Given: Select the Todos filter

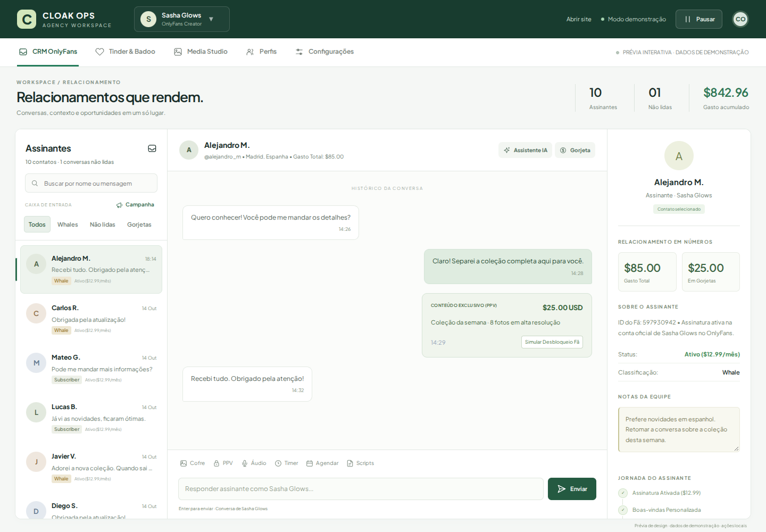Looking at the screenshot, I should [37, 225].
